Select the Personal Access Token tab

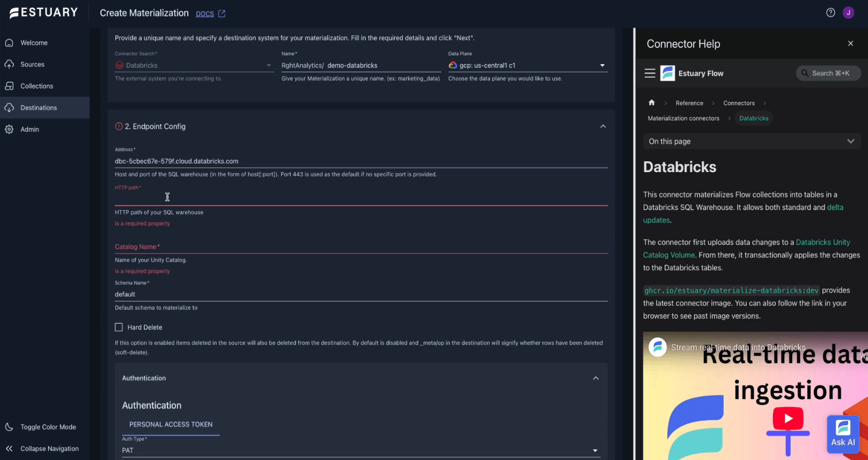(x=171, y=424)
